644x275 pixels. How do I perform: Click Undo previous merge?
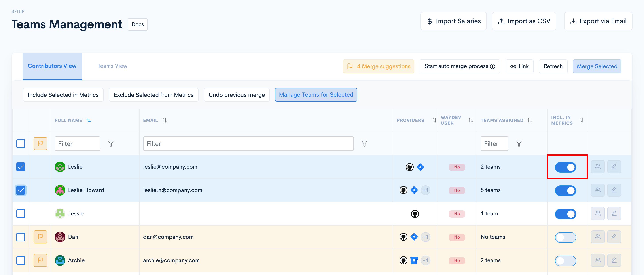tap(237, 95)
